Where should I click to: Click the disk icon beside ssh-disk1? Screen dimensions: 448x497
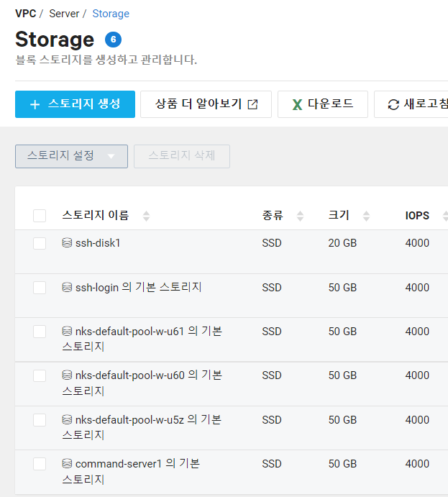(x=67, y=243)
